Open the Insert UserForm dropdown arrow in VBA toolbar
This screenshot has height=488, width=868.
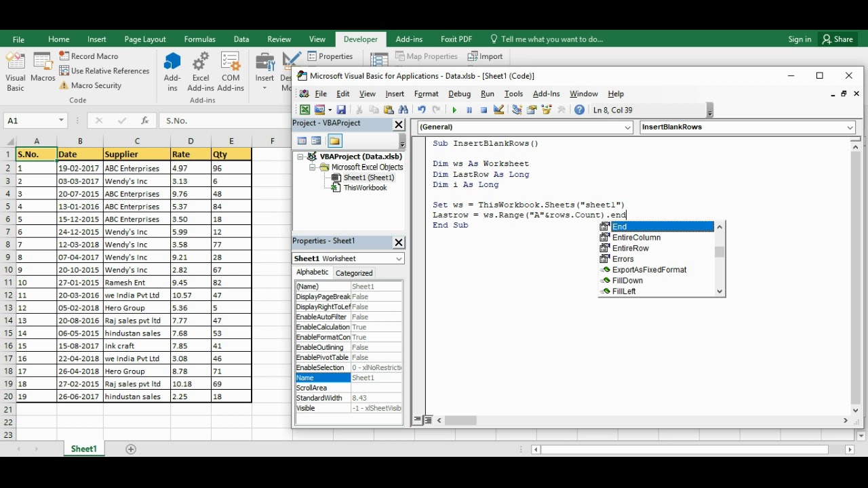coord(330,110)
